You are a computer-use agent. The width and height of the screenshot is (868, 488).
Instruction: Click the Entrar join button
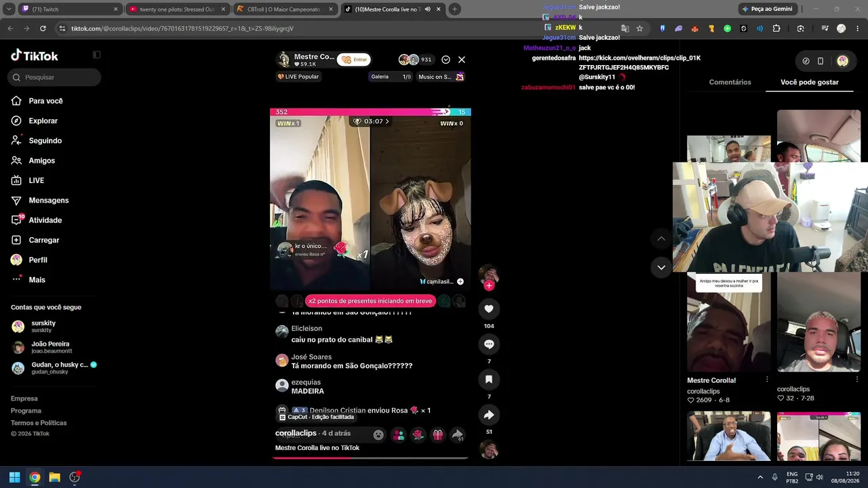pos(354,60)
